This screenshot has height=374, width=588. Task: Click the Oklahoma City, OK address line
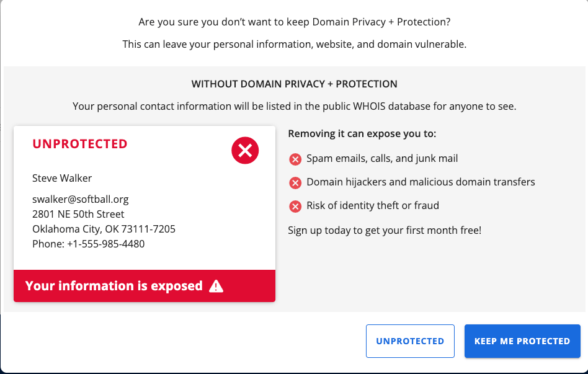[104, 229]
